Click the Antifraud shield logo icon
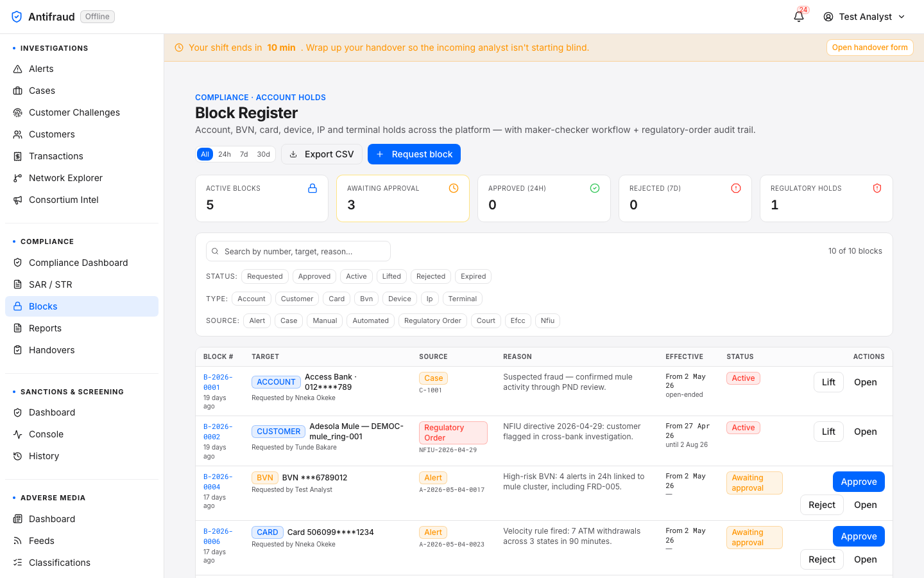 pos(17,17)
